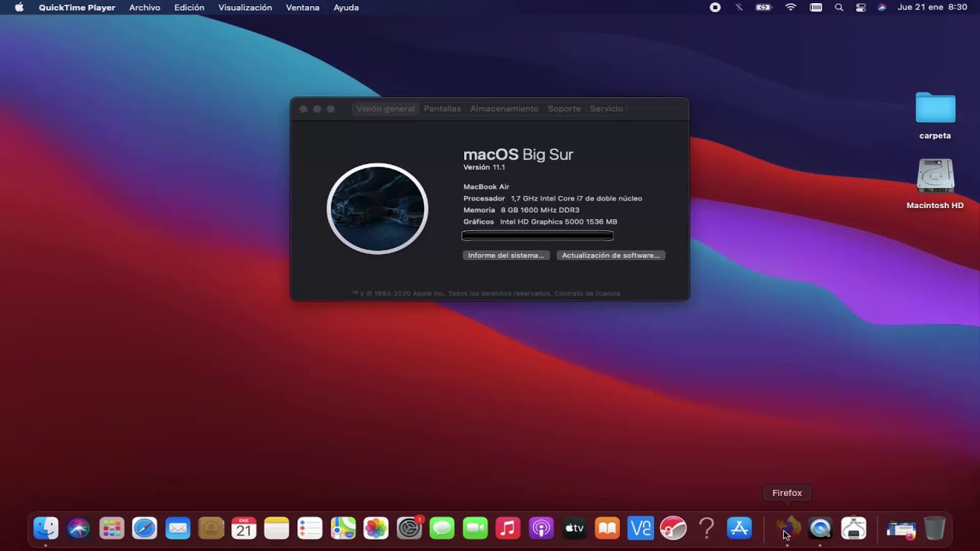Open Wi-Fi status in menu bar
The height and width of the screenshot is (551, 980).
[x=791, y=8]
